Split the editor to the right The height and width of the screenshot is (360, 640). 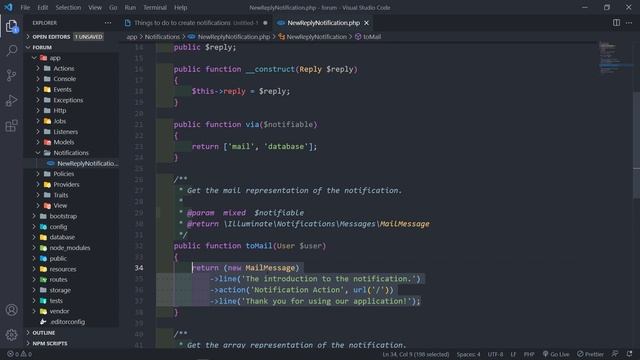click(x=616, y=23)
